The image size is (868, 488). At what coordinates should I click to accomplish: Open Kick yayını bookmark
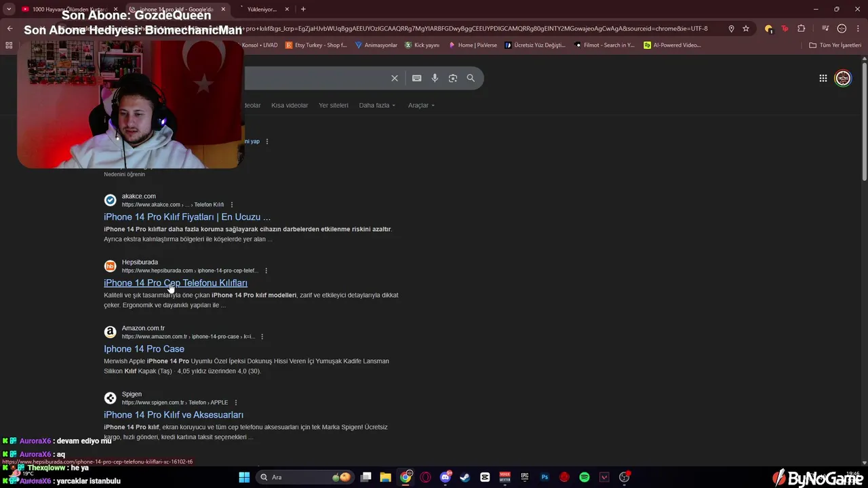click(422, 45)
